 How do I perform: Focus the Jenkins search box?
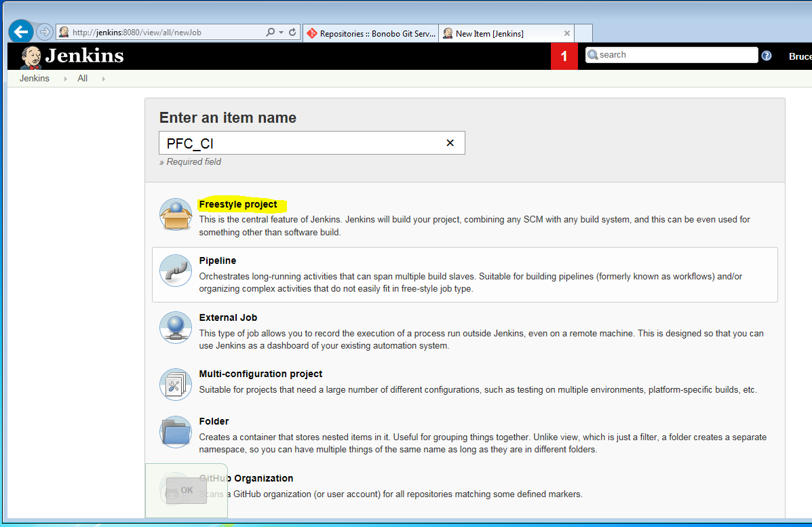tap(672, 55)
